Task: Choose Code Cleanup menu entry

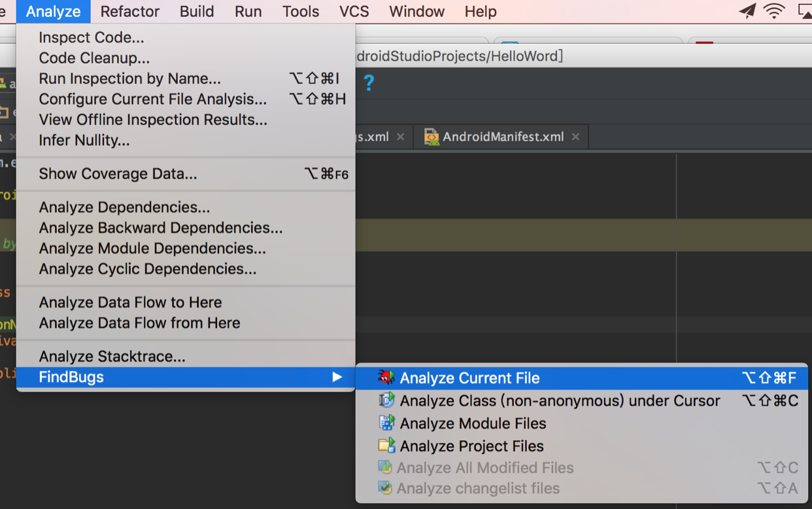Action: [94, 58]
